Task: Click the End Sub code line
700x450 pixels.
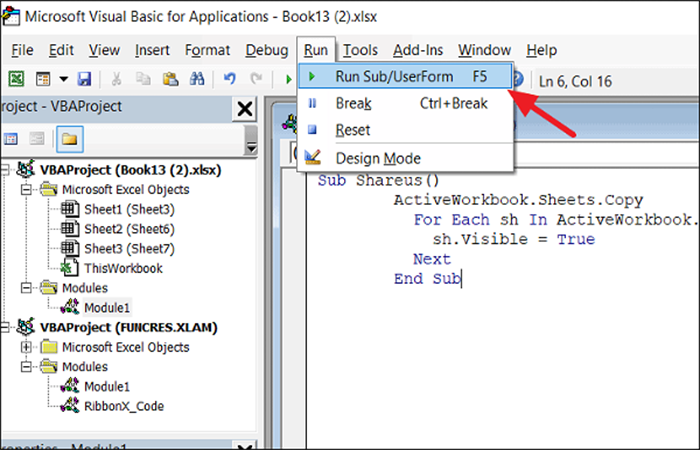Action: coord(427,279)
